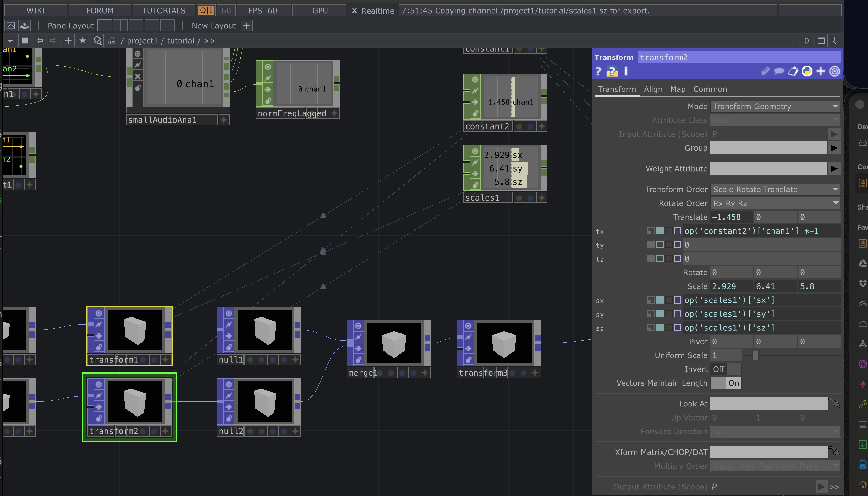Click the home network icon in path bar

click(x=111, y=41)
